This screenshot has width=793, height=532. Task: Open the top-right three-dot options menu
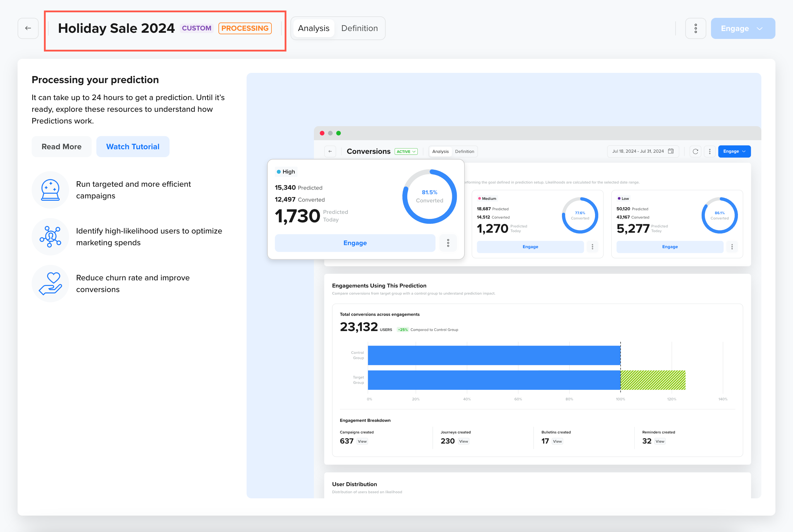point(695,28)
